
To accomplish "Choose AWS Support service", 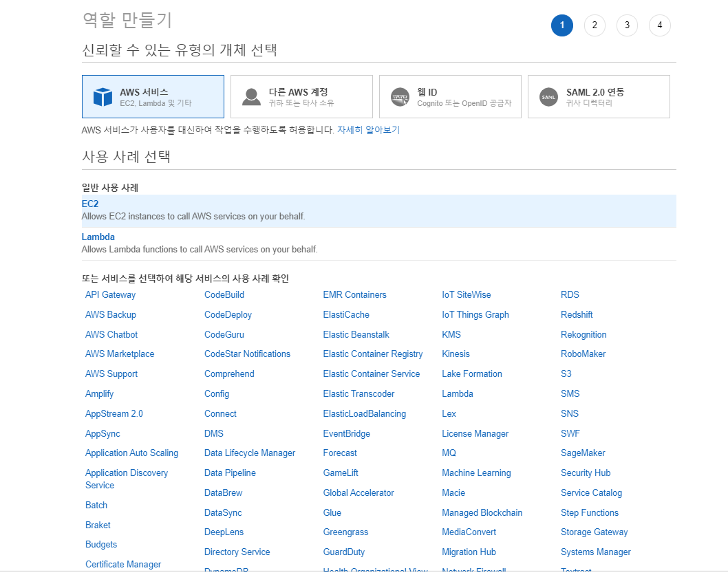I will [x=111, y=374].
